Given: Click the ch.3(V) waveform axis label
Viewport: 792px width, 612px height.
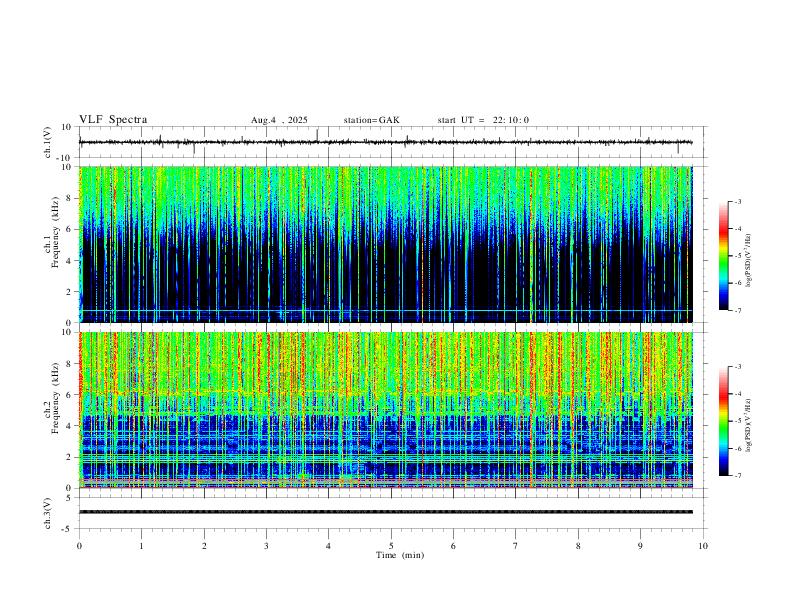Looking at the screenshot, I should point(48,513).
